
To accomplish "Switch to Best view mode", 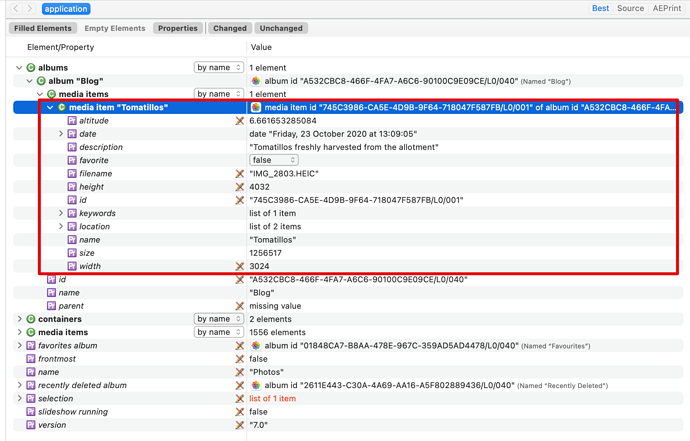I will click(x=600, y=8).
